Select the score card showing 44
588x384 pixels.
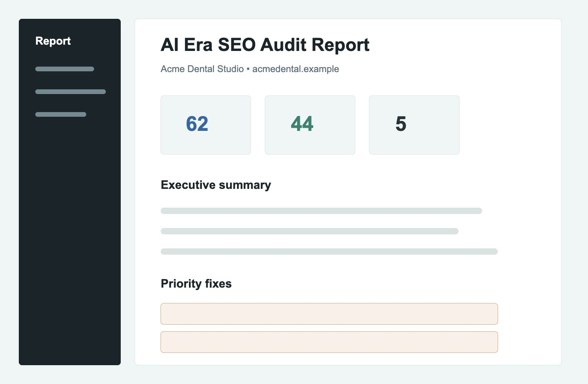[310, 125]
